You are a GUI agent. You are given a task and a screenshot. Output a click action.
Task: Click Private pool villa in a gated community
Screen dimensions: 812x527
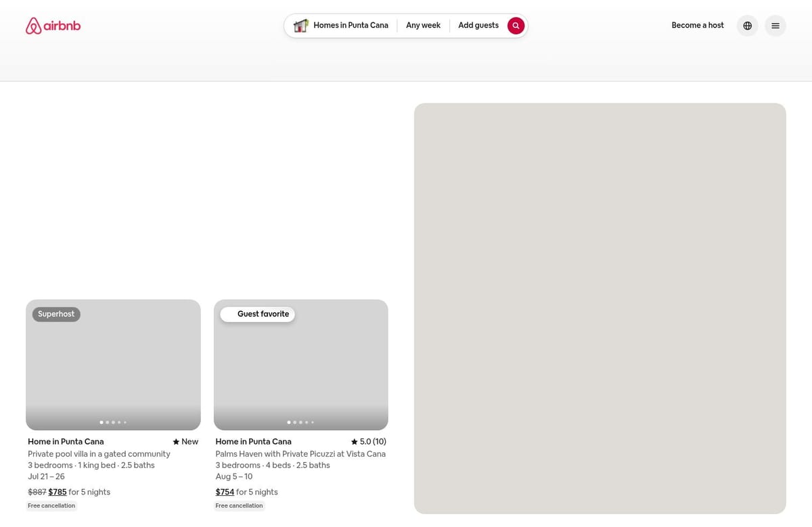click(99, 454)
